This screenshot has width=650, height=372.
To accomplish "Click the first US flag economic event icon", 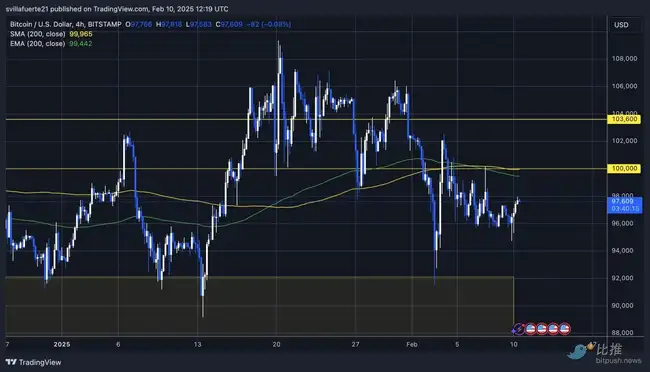I will click(531, 329).
